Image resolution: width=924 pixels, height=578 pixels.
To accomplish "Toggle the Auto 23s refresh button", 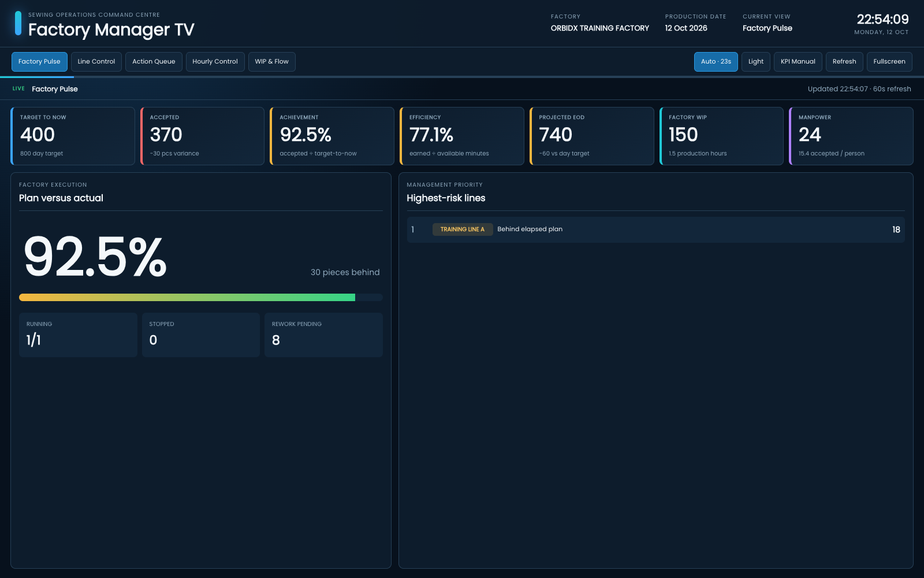I will tap(716, 62).
